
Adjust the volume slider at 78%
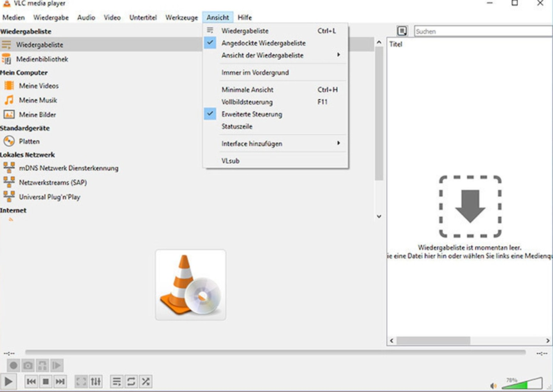[522, 383]
